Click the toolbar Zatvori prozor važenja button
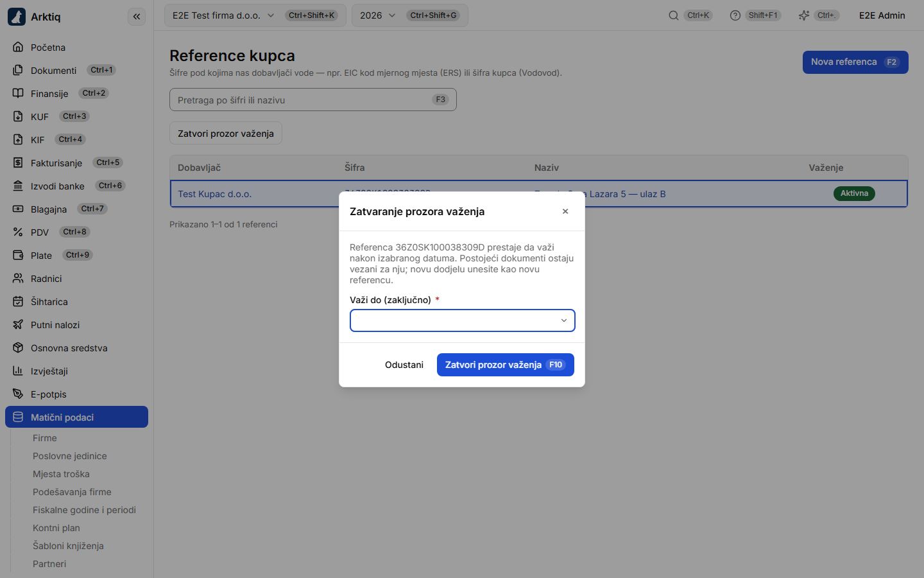924x578 pixels. [226, 134]
